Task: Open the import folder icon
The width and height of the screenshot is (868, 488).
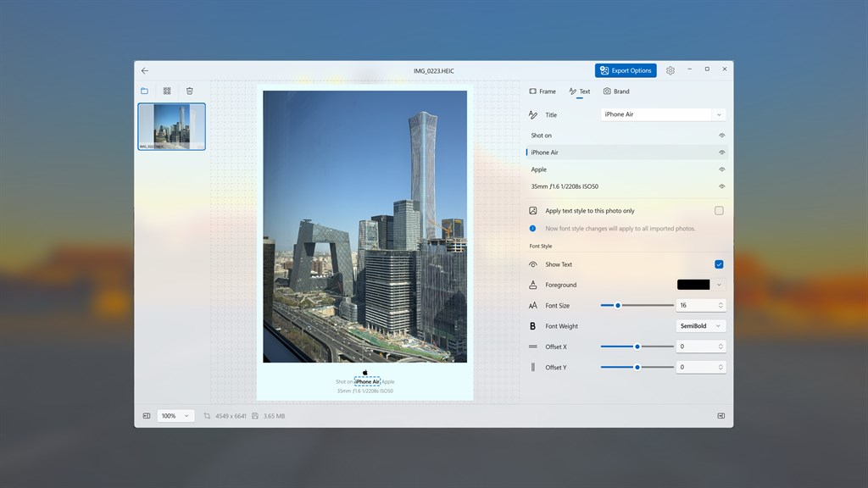Action: (x=144, y=91)
